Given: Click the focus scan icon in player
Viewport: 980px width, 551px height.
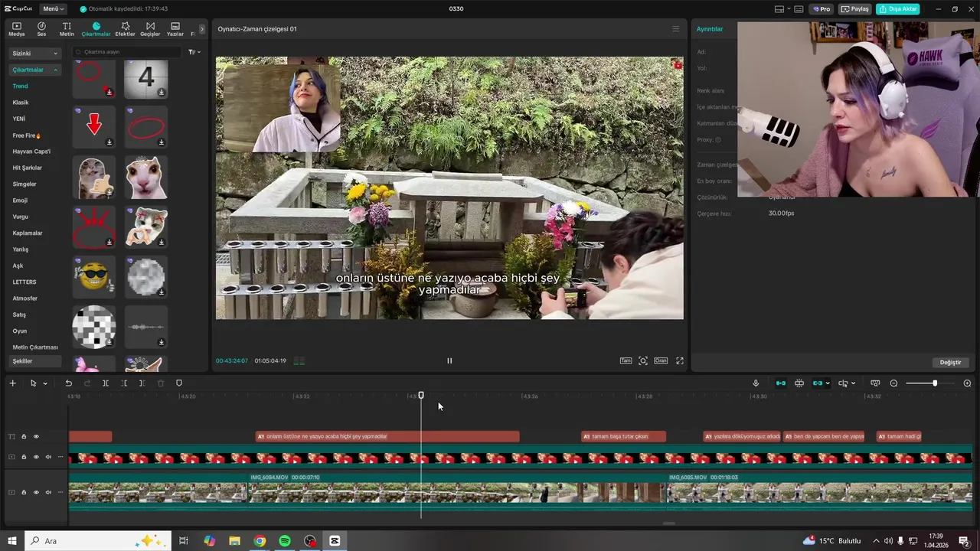Looking at the screenshot, I should (643, 360).
